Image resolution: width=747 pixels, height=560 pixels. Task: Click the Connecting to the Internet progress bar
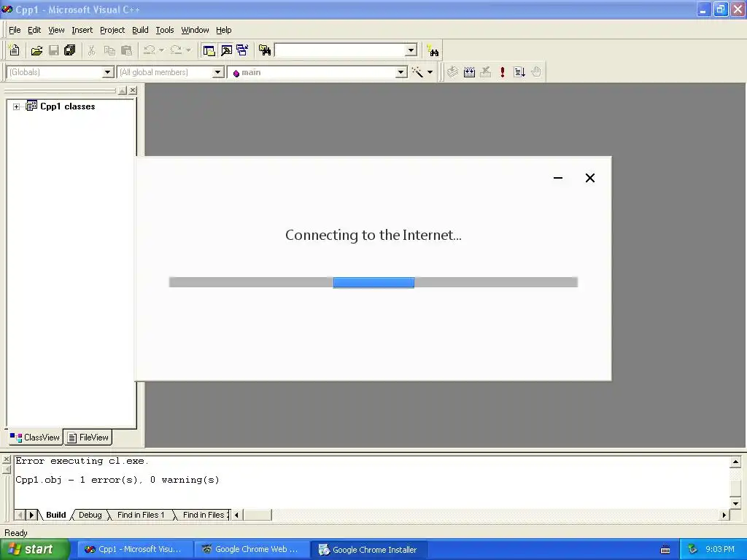tap(373, 282)
